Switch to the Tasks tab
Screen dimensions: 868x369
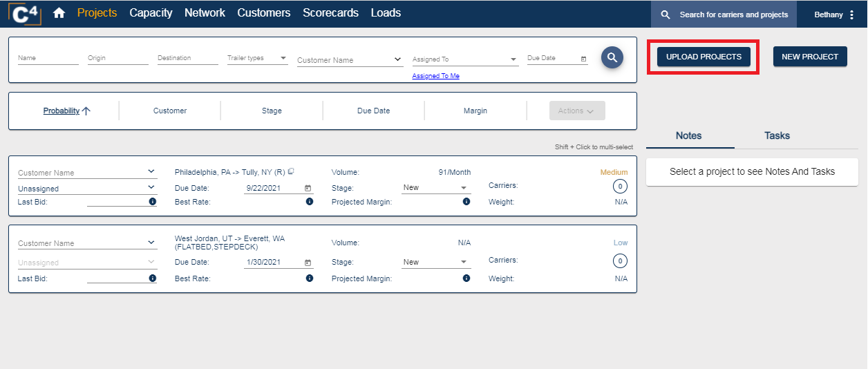coord(777,135)
